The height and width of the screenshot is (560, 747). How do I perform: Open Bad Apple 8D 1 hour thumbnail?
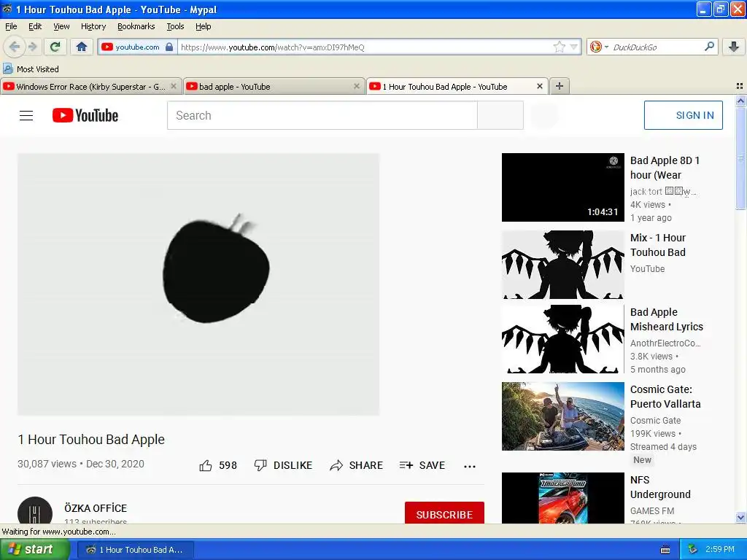[562, 187]
